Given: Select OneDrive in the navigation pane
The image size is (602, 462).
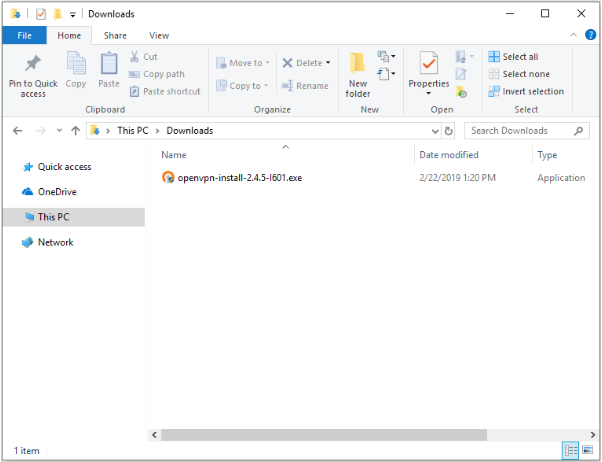Looking at the screenshot, I should pyautogui.click(x=56, y=192).
